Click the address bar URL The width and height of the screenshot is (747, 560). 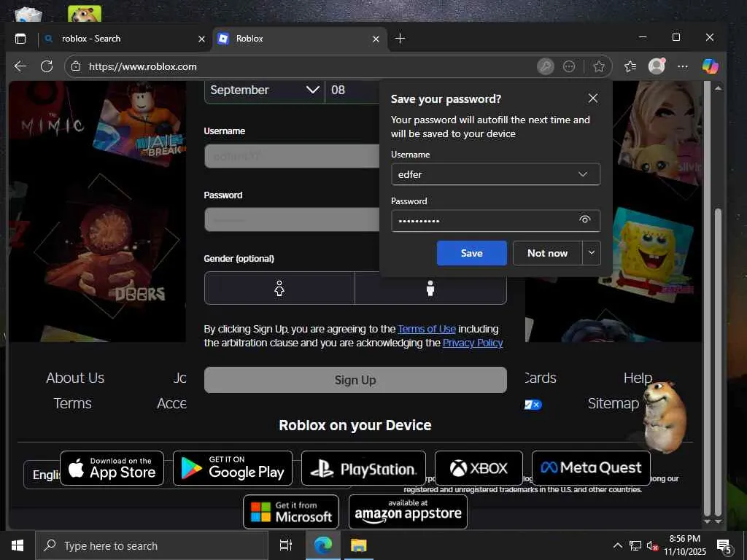[142, 66]
